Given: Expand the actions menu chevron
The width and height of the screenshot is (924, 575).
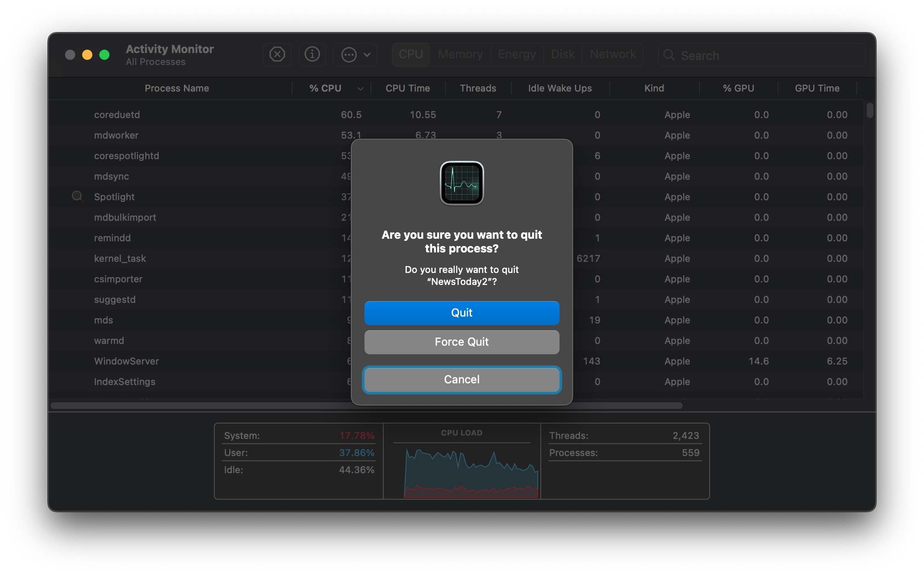Looking at the screenshot, I should pyautogui.click(x=367, y=55).
